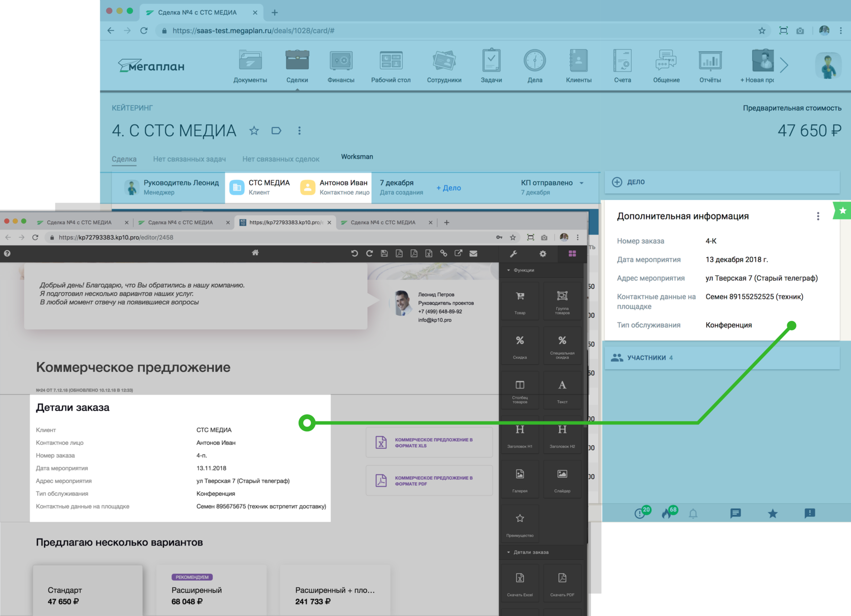Collapse the Детали заказа sidebar section
This screenshot has height=616, width=851.
click(x=528, y=552)
